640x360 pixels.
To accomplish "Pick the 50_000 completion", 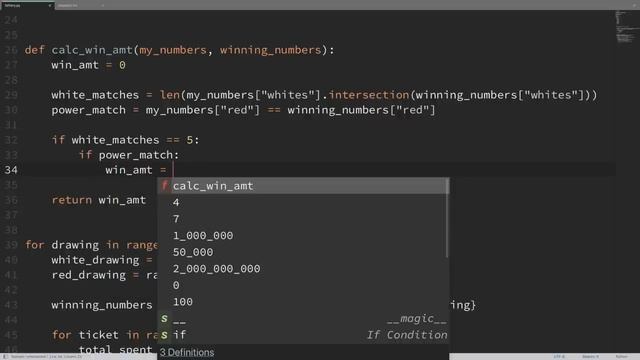I will (x=302, y=252).
